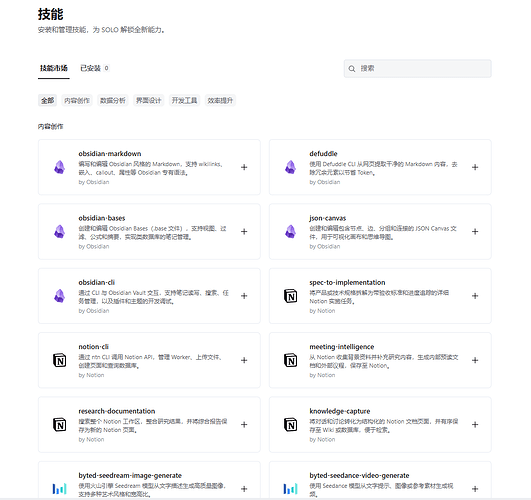Filter skills by 内容创作
Viewport: 531px width, 500px height.
click(x=77, y=100)
